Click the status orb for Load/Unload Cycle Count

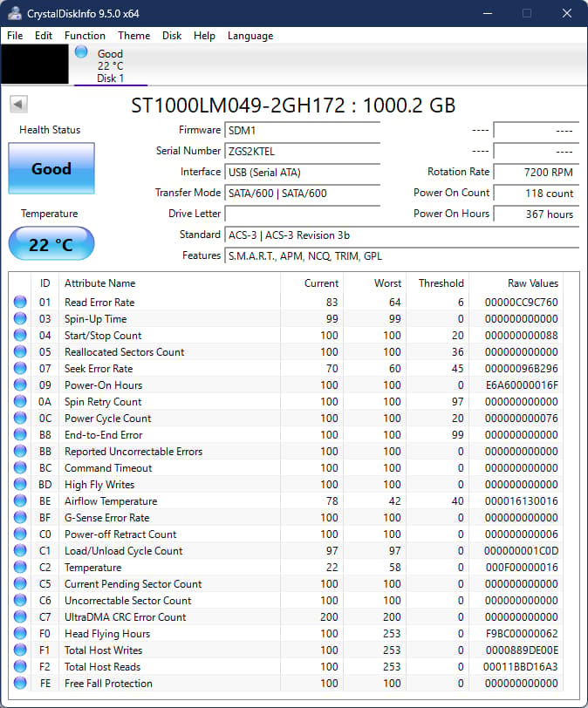[20, 550]
